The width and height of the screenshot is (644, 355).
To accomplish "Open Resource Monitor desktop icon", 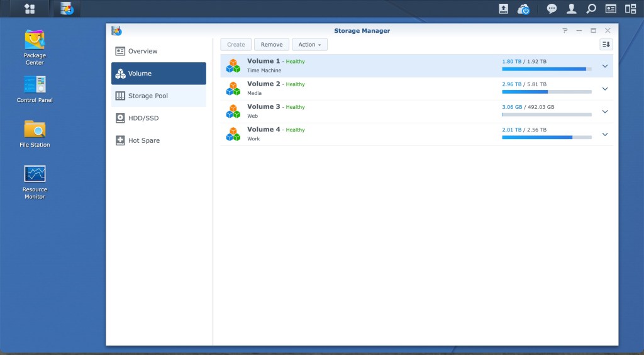I will click(35, 174).
